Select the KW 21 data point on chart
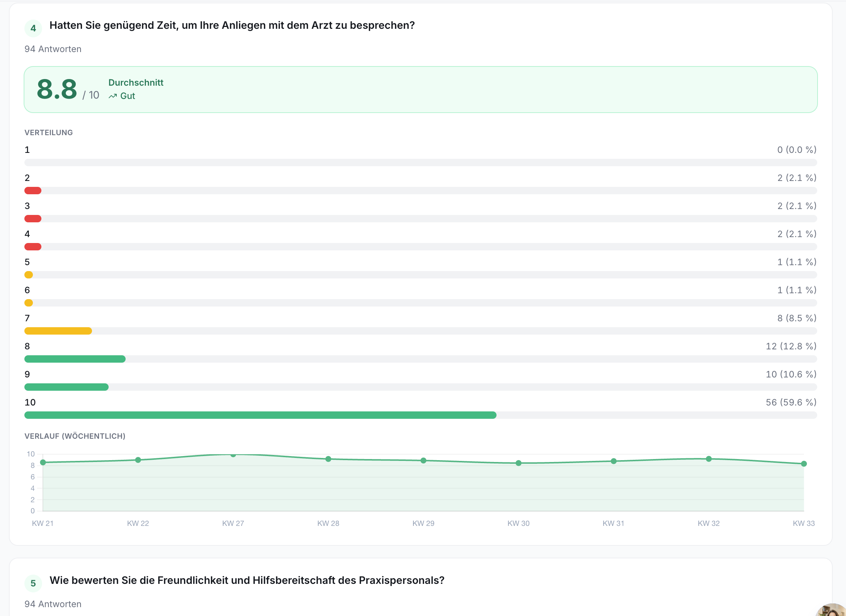 click(x=43, y=462)
